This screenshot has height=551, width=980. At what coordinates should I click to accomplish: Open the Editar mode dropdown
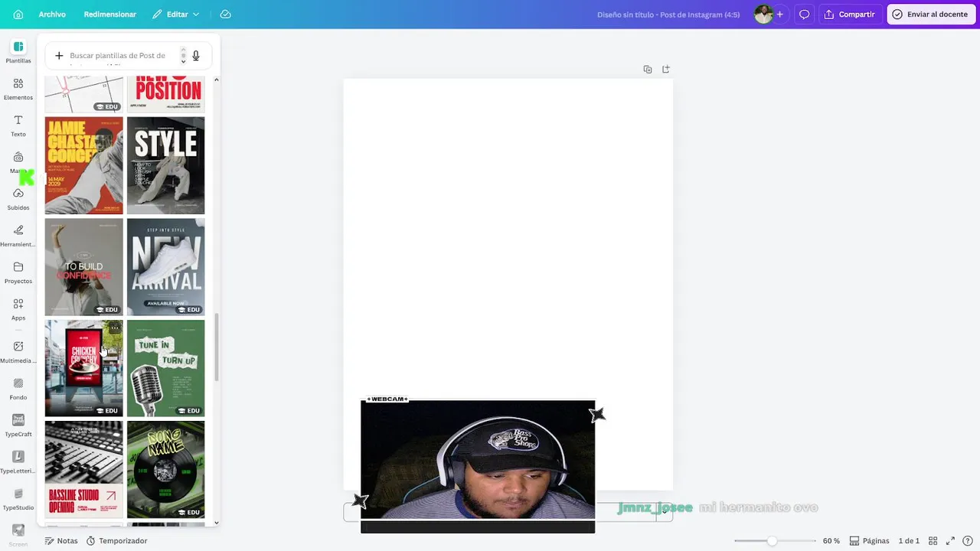click(176, 15)
